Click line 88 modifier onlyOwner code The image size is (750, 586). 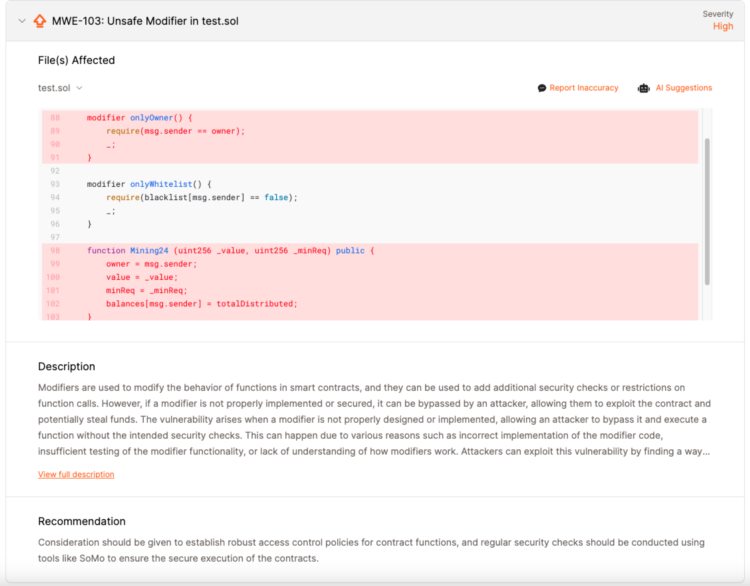point(139,118)
